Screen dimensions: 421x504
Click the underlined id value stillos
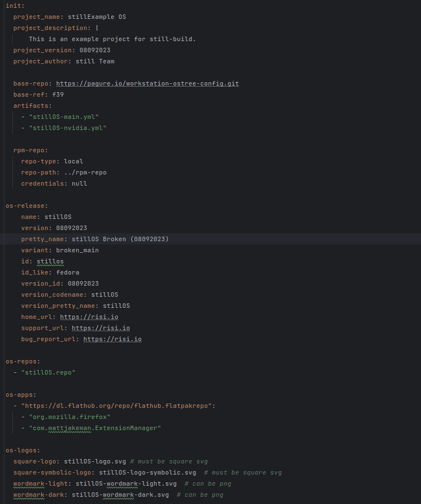point(50,261)
